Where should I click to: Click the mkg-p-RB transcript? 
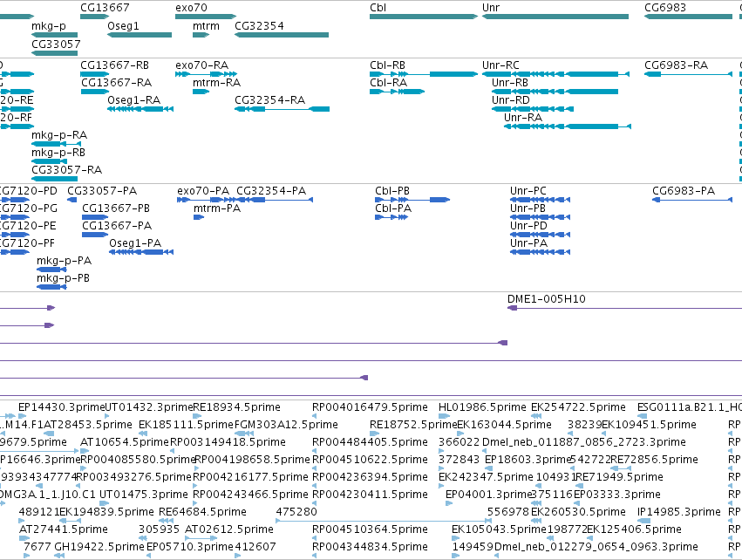pos(49,161)
